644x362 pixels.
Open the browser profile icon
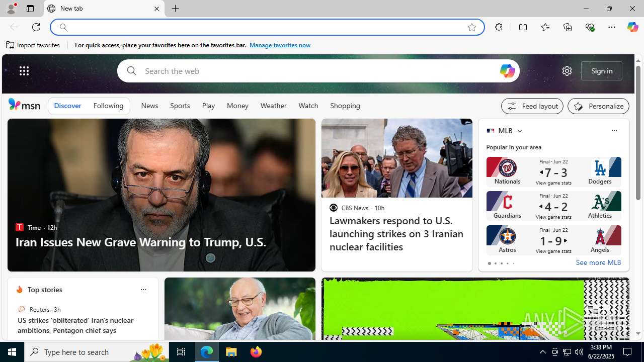(x=11, y=9)
